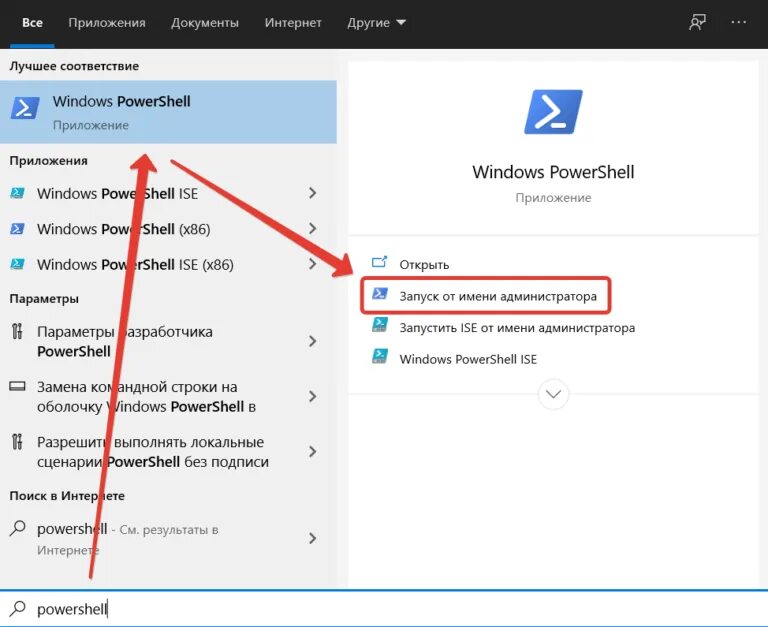Click the command prompt replacement setting icon
Screen dimensions: 768x627
pos(17,386)
